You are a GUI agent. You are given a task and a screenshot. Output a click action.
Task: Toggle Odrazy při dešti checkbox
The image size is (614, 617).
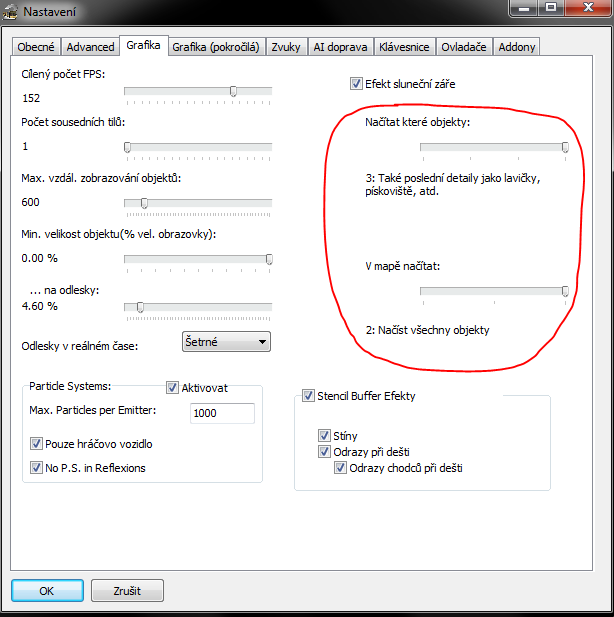point(324,452)
